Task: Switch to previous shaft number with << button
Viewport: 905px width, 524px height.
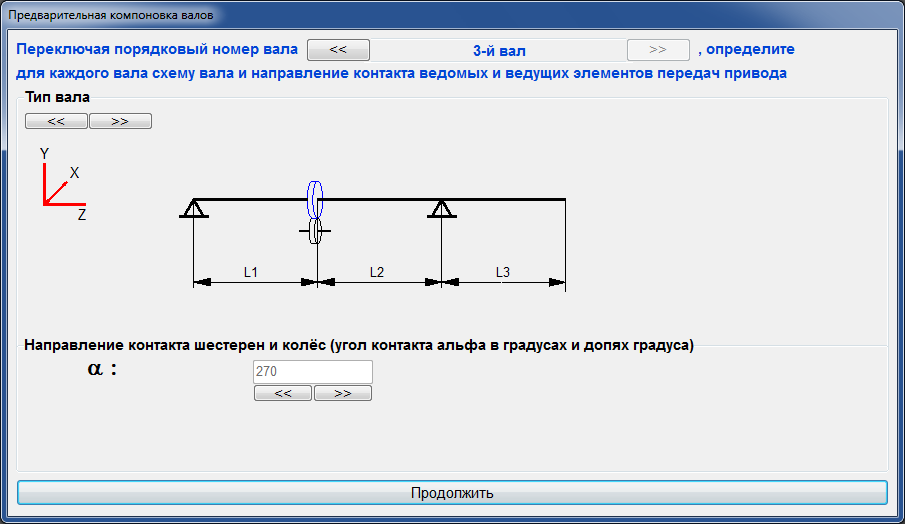Action: [338, 50]
